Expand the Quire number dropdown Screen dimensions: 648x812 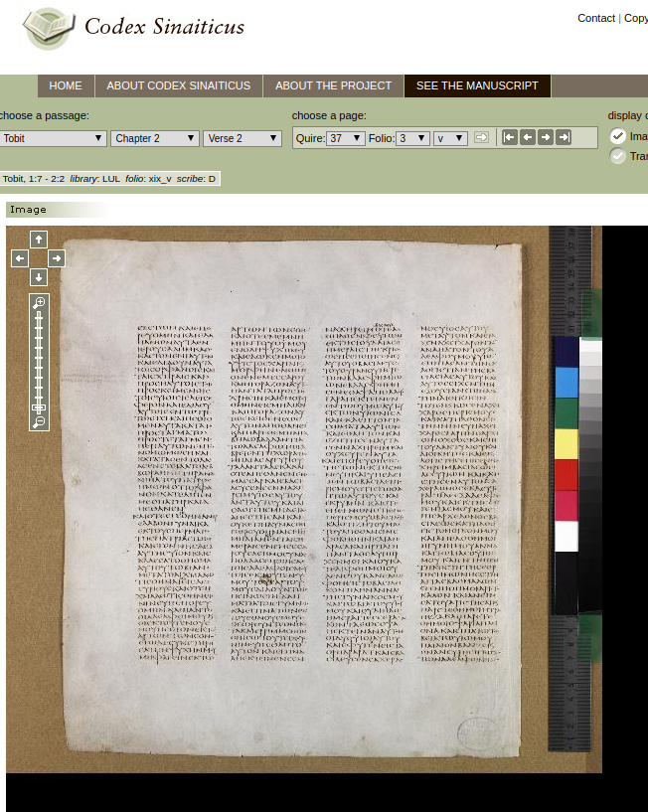346,138
